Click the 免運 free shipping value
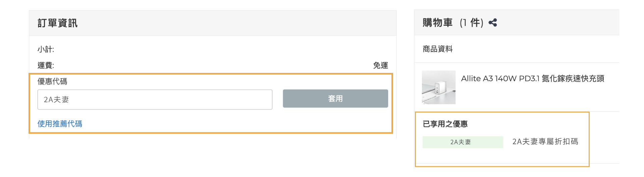The image size is (644, 177). click(380, 65)
